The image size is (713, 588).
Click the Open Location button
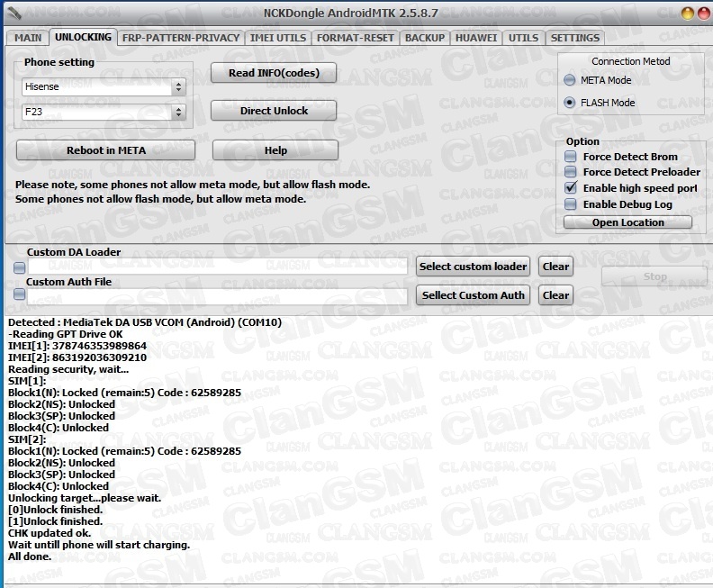coord(627,222)
